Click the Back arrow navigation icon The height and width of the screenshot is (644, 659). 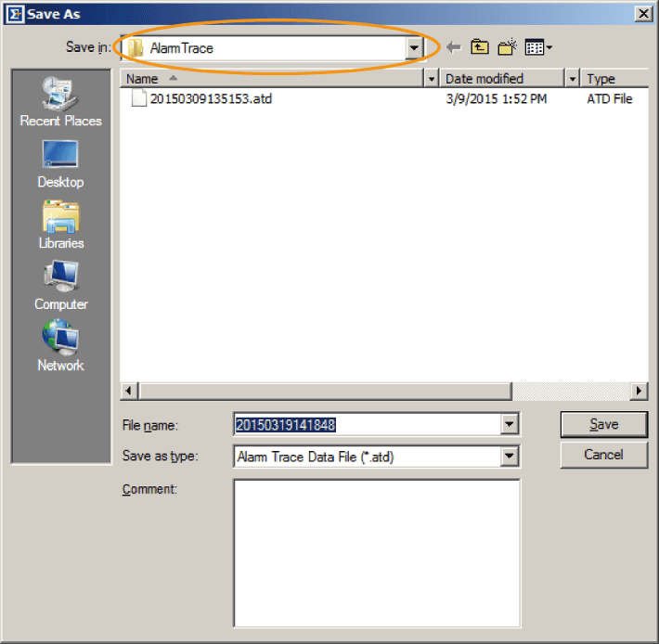454,47
